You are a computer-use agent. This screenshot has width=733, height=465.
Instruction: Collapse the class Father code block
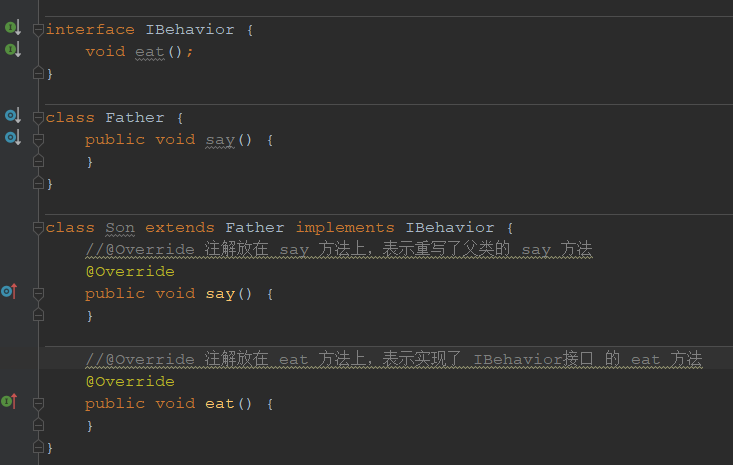point(38,118)
